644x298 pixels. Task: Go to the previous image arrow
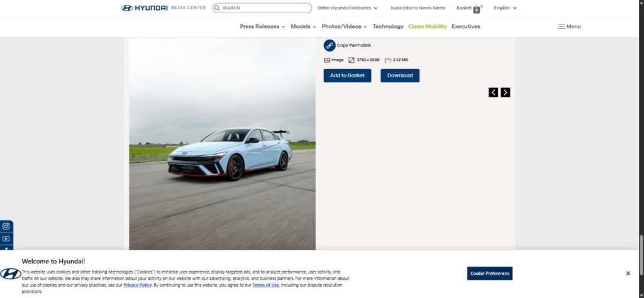click(x=493, y=92)
